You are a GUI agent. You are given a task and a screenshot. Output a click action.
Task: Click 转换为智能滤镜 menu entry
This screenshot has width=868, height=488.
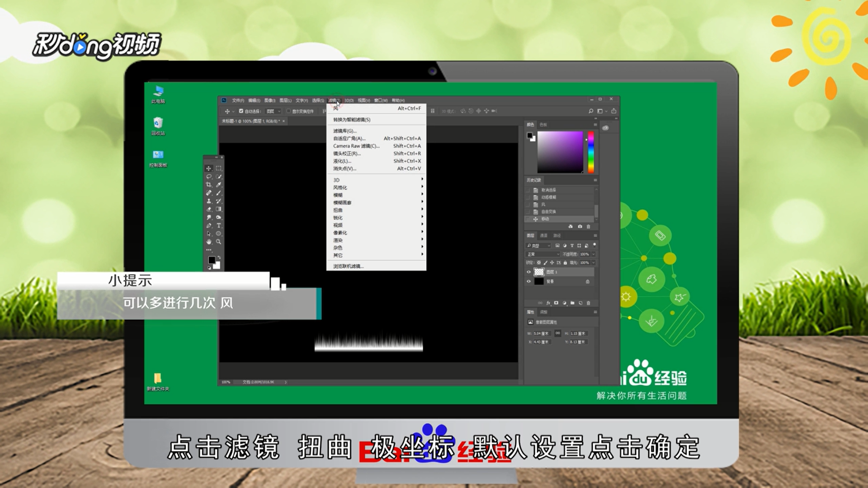(352, 120)
